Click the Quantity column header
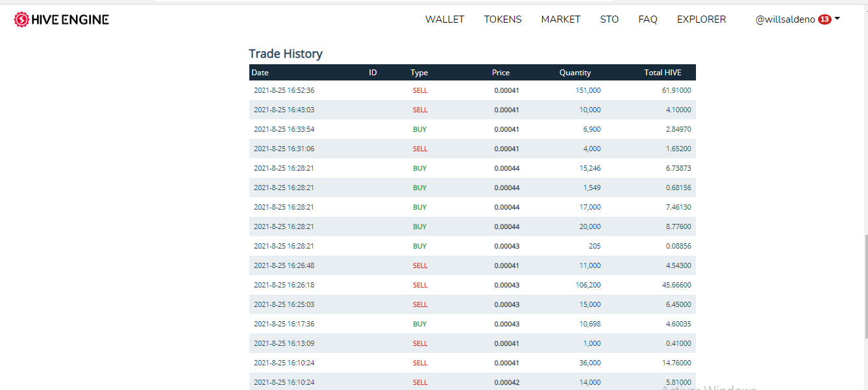 click(575, 73)
